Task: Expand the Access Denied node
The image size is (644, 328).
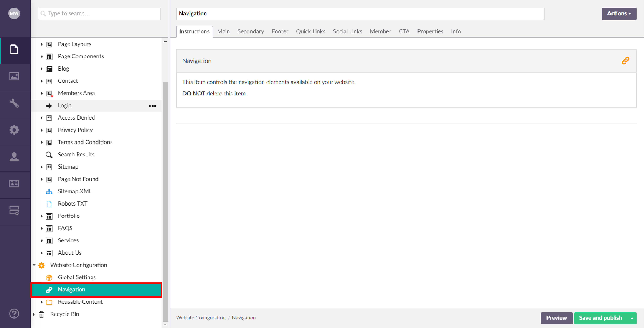Action: [42, 118]
